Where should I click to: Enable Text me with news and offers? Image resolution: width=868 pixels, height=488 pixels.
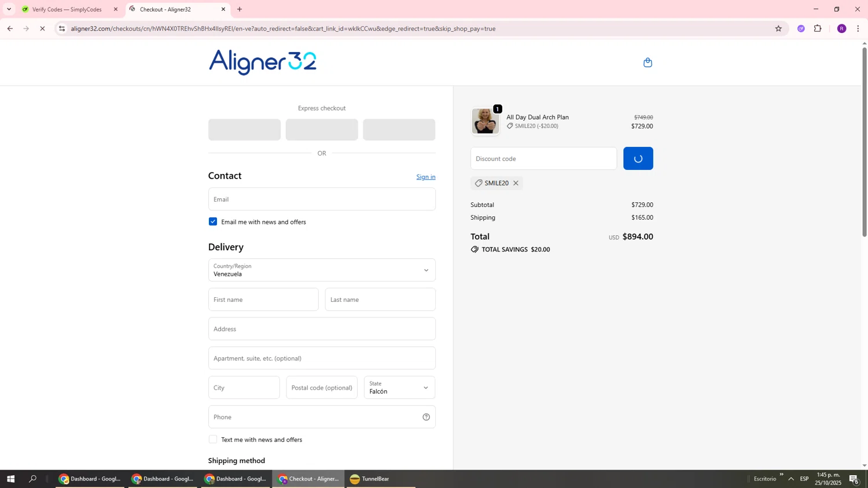(213, 439)
